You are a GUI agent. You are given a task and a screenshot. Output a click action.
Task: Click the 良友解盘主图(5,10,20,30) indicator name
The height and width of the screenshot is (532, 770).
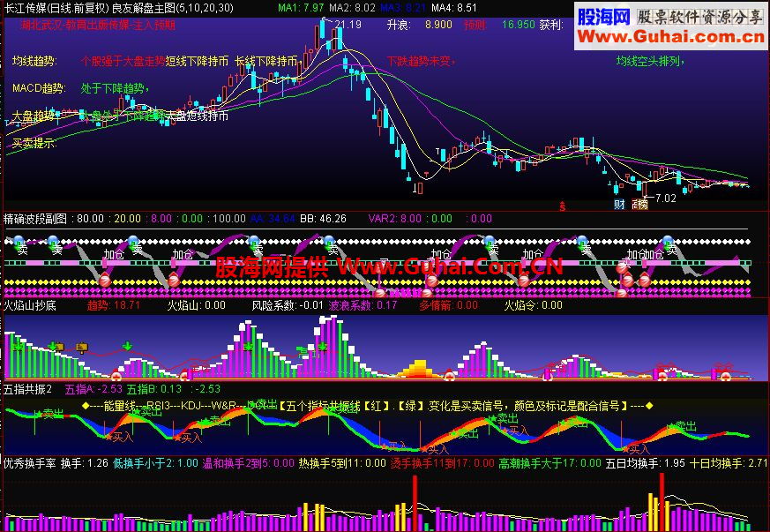pyautogui.click(x=173, y=7)
